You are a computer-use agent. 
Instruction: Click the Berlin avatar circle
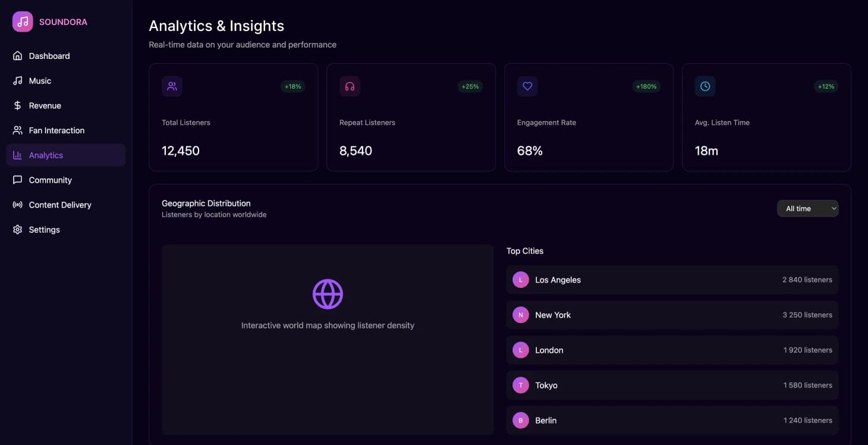[520, 420]
